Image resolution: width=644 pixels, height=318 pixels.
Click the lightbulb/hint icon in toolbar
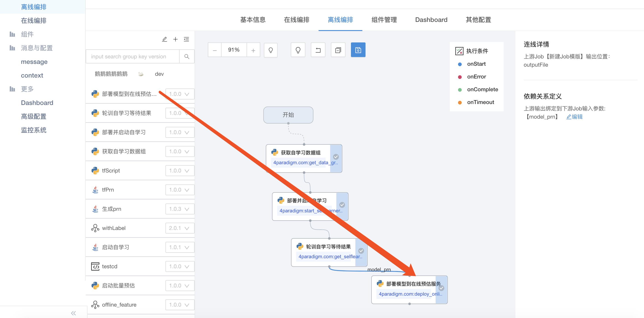point(271,50)
